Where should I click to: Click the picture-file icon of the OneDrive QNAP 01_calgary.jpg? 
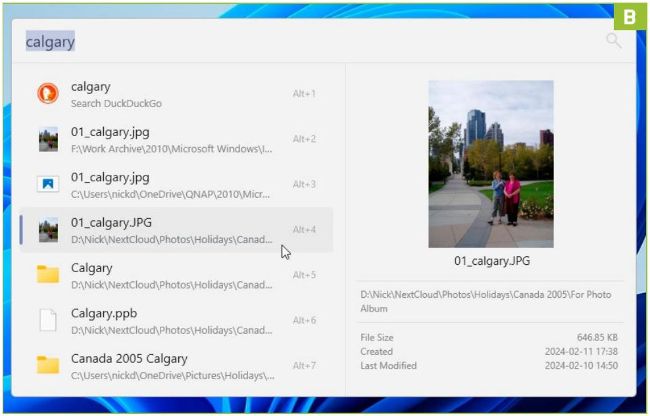48,184
